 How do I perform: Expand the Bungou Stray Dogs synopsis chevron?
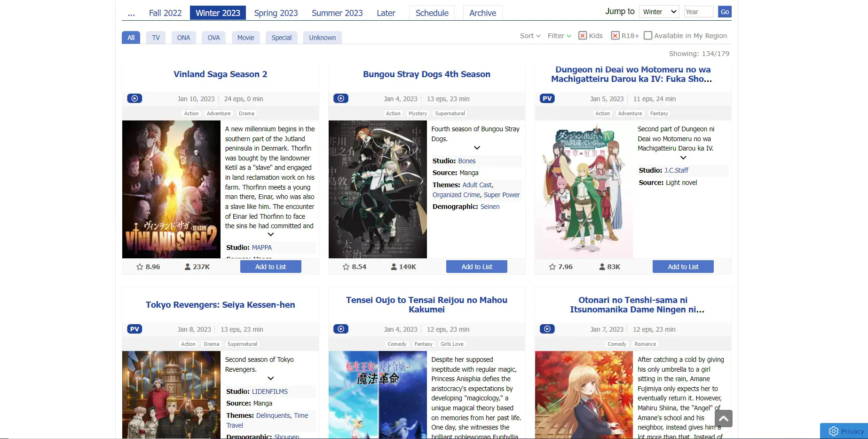click(477, 148)
